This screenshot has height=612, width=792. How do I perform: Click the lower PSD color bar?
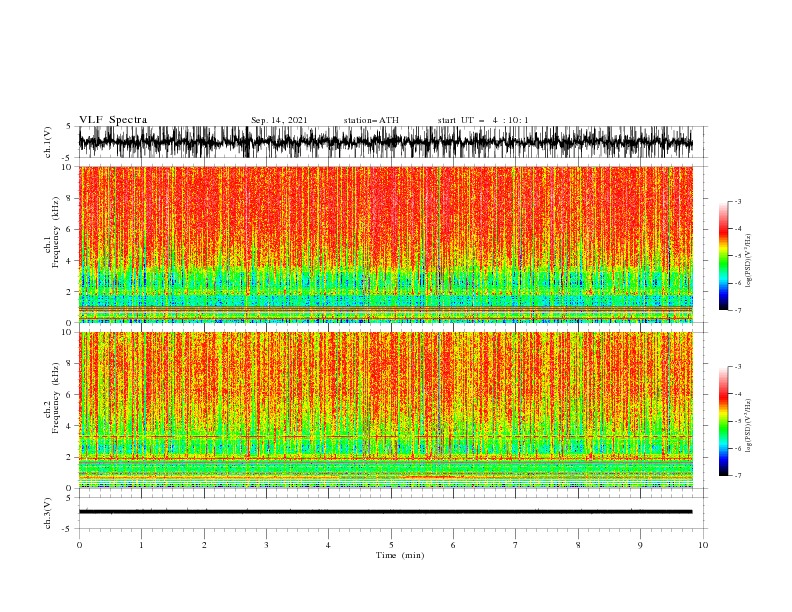coord(723,421)
